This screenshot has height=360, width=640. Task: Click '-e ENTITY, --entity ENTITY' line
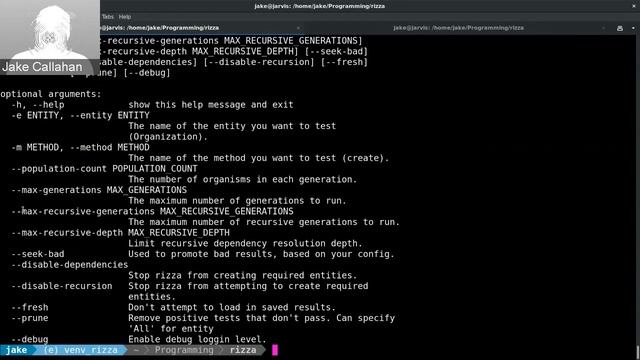[80, 115]
